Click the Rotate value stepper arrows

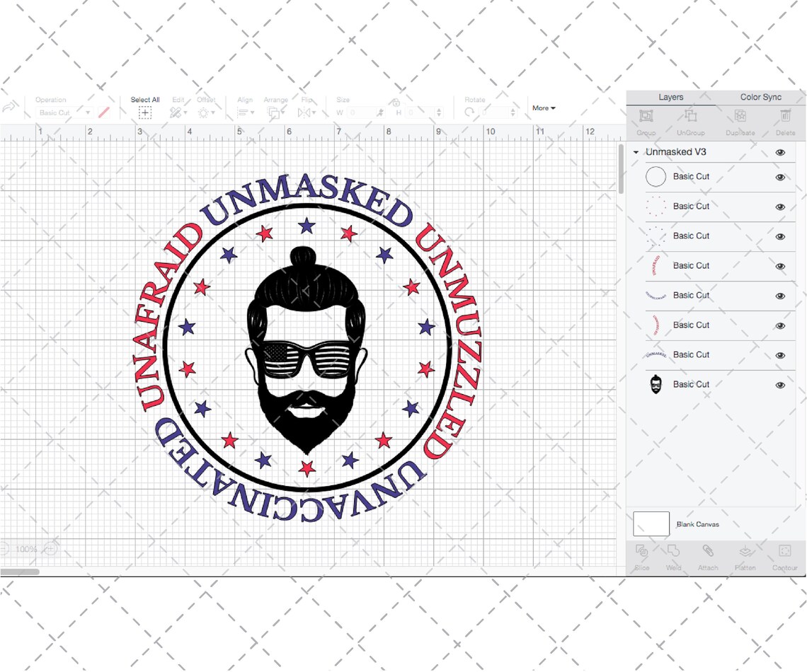tap(513, 112)
